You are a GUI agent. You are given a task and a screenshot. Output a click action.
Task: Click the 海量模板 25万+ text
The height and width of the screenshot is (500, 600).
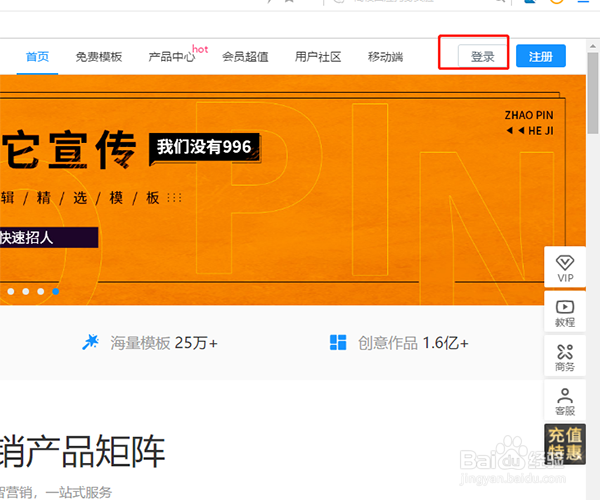(x=164, y=343)
